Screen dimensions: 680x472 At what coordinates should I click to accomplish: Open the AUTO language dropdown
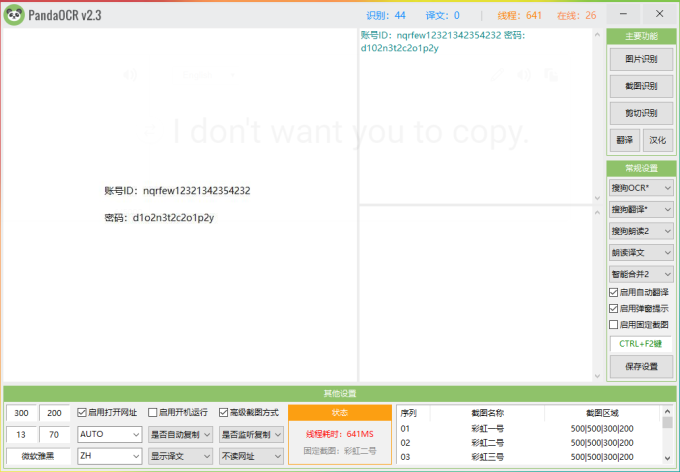point(109,434)
